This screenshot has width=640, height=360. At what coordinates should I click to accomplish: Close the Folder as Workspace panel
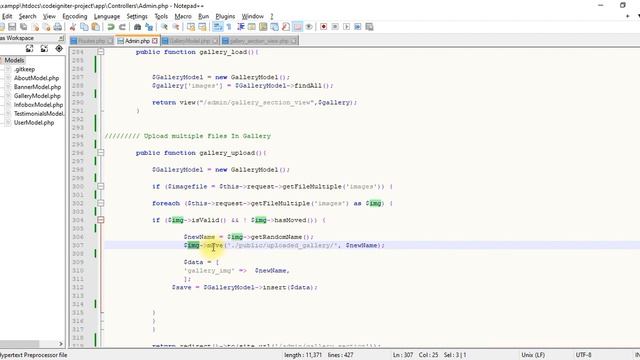click(x=61, y=38)
